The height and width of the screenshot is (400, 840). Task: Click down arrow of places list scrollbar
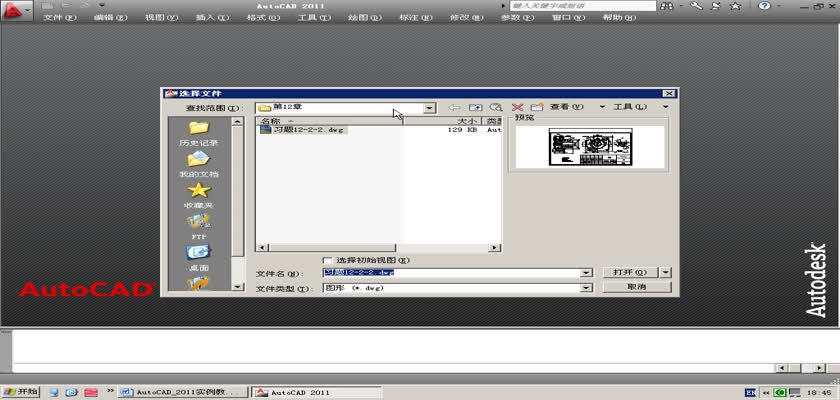[x=238, y=287]
